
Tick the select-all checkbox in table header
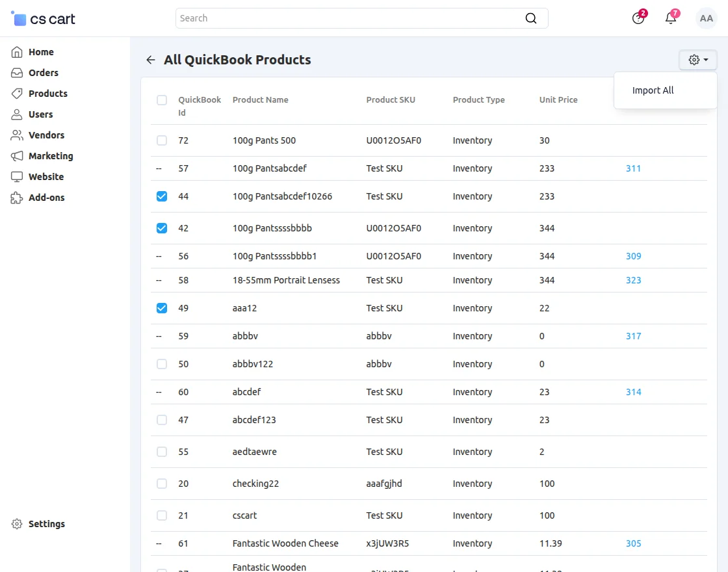(x=162, y=100)
